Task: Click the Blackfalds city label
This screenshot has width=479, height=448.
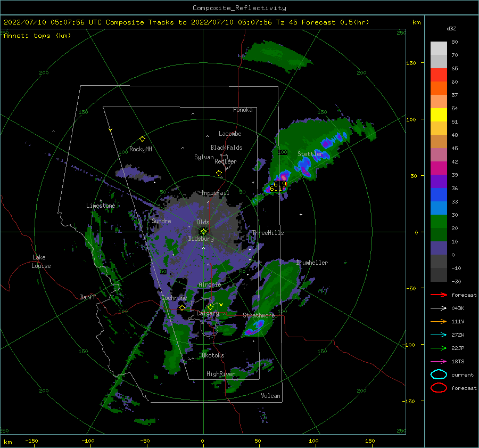Action: point(226,148)
